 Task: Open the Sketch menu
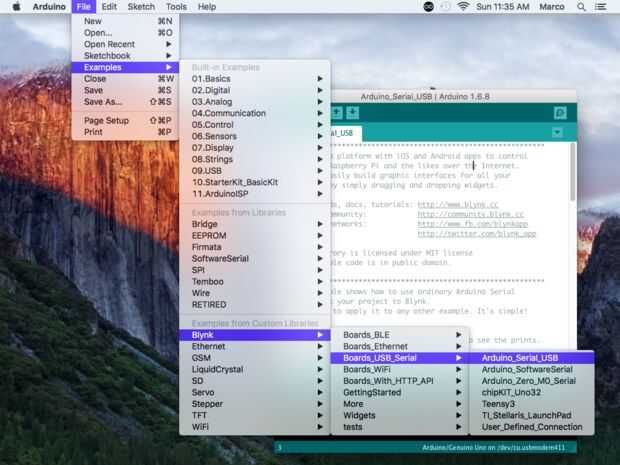pyautogui.click(x=141, y=7)
